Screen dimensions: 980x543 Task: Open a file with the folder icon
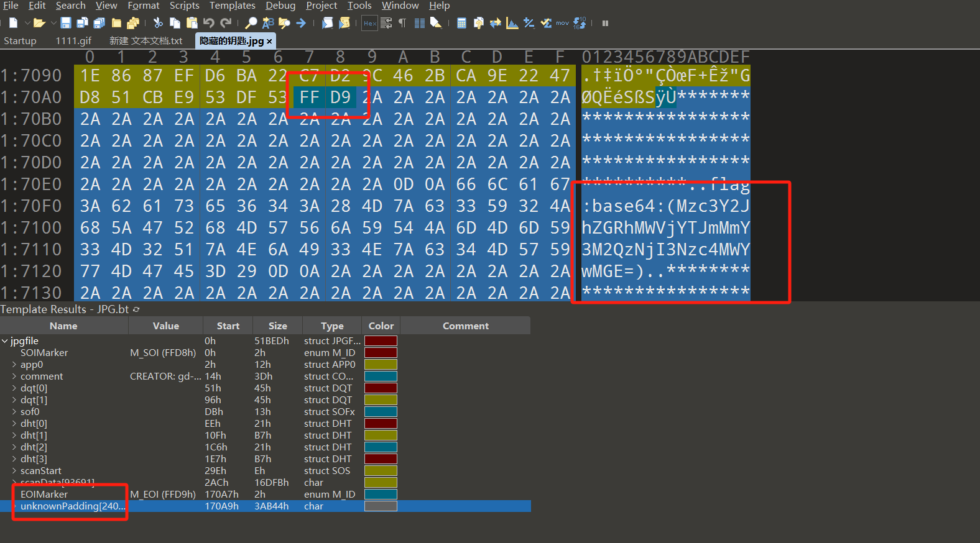pos(39,23)
